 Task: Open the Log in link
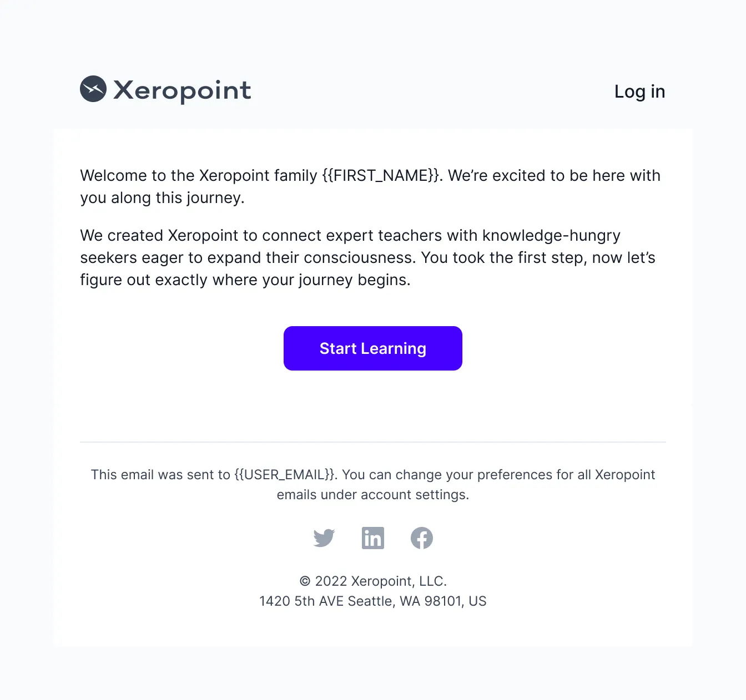[639, 92]
